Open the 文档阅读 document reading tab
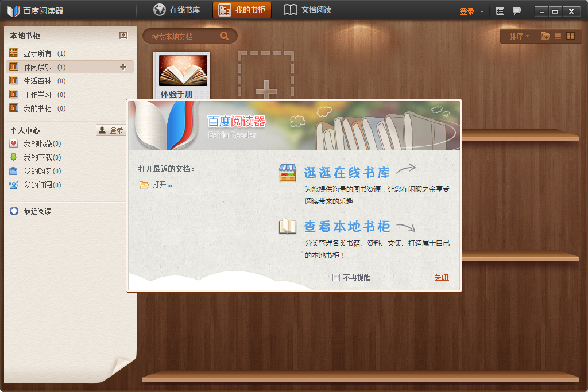Image resolution: width=588 pixels, height=392 pixels. [x=308, y=10]
